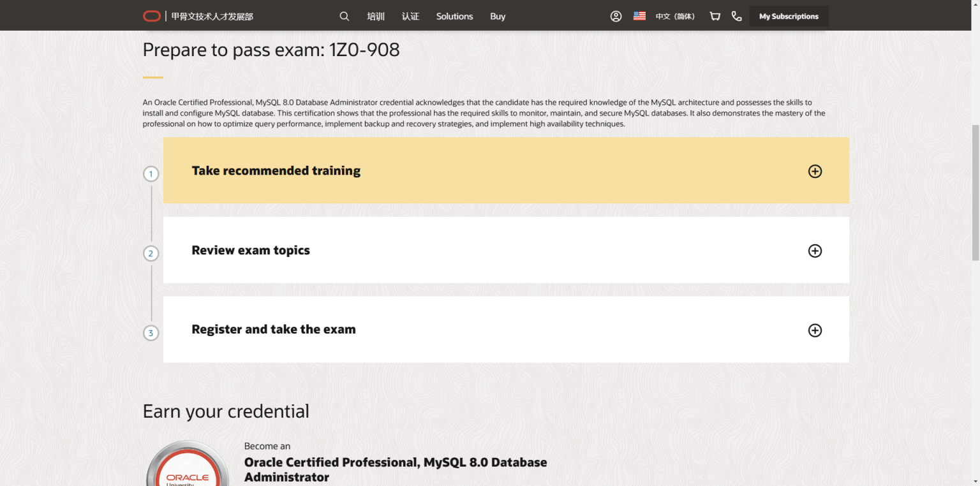This screenshot has height=486, width=980.
Task: Open the 中文（简体）language selector
Action: [x=675, y=16]
